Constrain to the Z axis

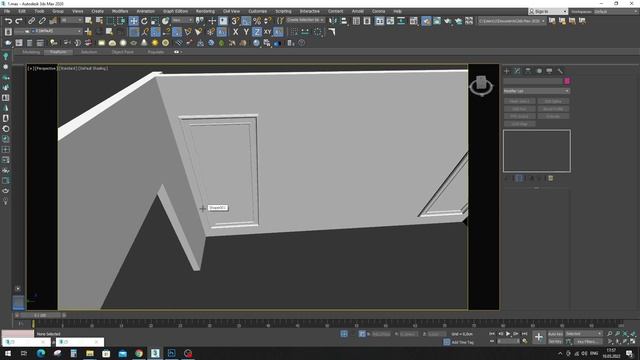coord(257,31)
